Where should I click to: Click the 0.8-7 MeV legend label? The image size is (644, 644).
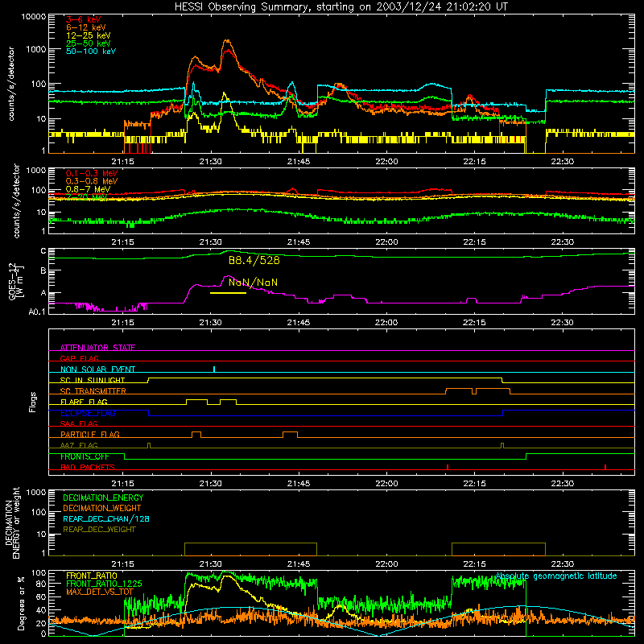(88, 189)
